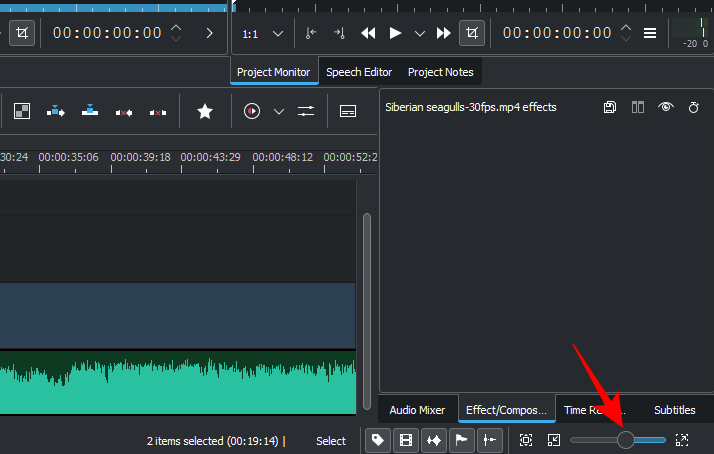Click the timeline zoom slider handle
Image resolution: width=714 pixels, height=454 pixels.
[x=626, y=440]
